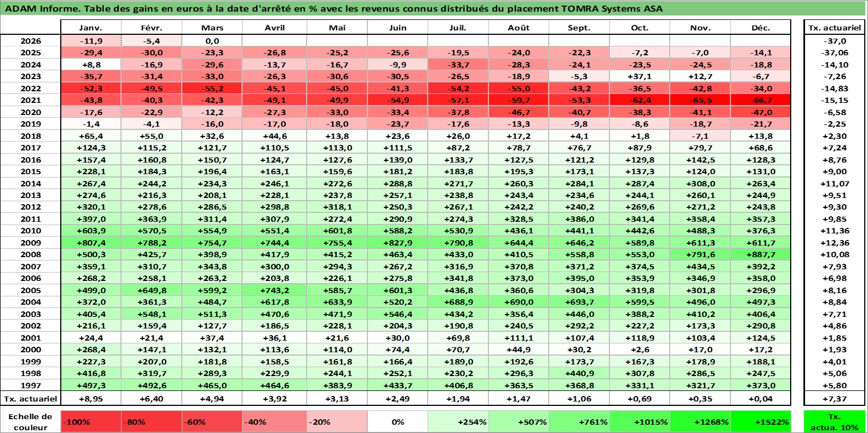The height and width of the screenshot is (433, 868).
Task: Click the '+8,8' cell in row 2024
Action: (91, 65)
